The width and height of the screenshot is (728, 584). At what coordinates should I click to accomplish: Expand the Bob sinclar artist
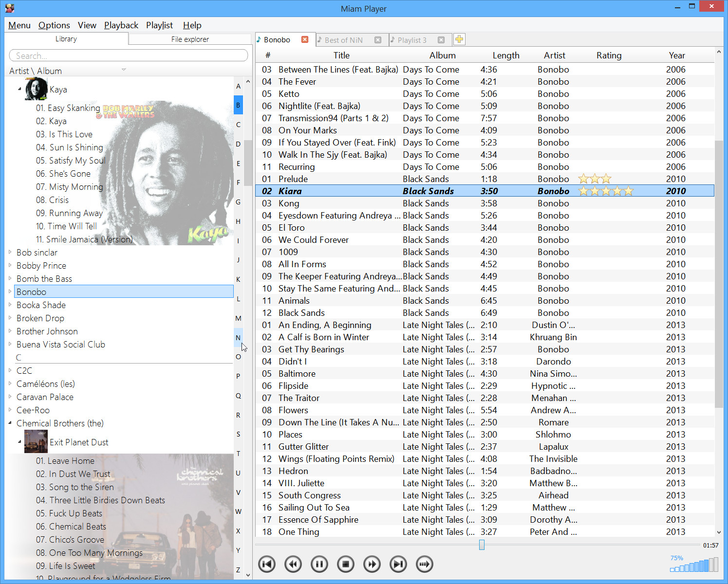(10, 252)
